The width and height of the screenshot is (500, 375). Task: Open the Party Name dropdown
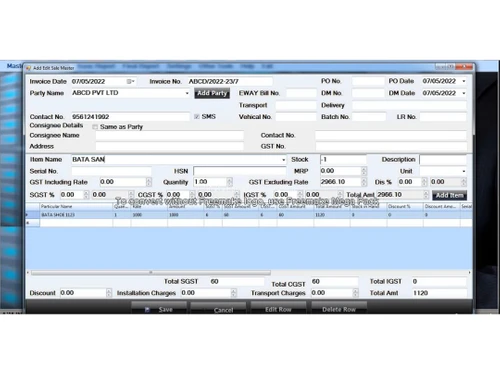click(x=187, y=93)
